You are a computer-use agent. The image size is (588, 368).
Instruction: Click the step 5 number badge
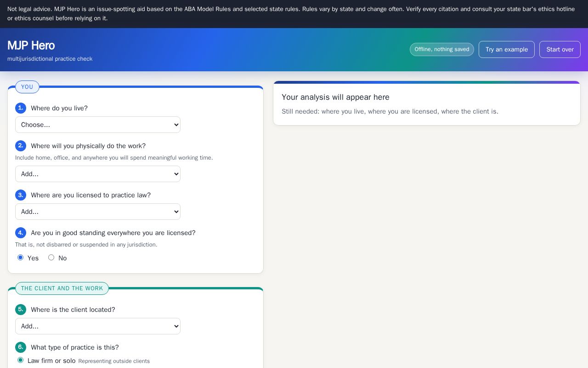(x=21, y=310)
